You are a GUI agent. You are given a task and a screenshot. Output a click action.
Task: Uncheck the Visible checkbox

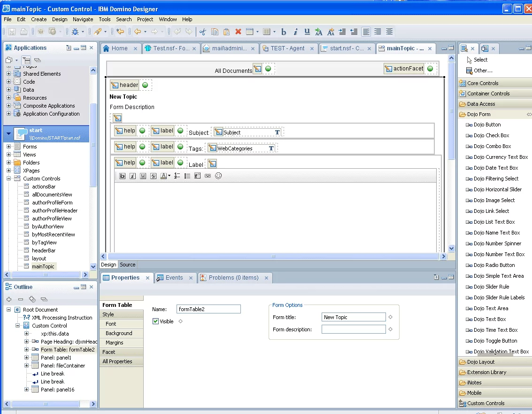(156, 321)
